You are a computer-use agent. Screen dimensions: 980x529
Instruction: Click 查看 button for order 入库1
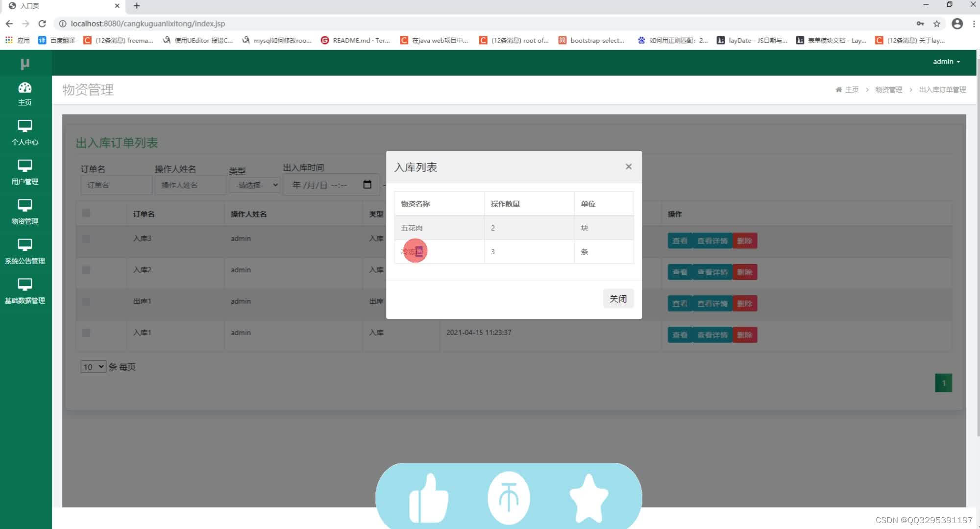point(680,335)
